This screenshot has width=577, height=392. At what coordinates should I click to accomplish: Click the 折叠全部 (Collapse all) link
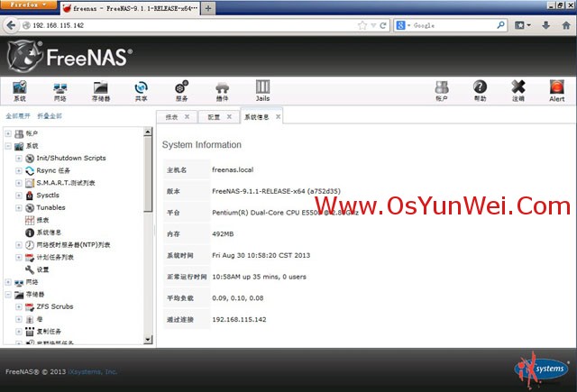pos(50,116)
